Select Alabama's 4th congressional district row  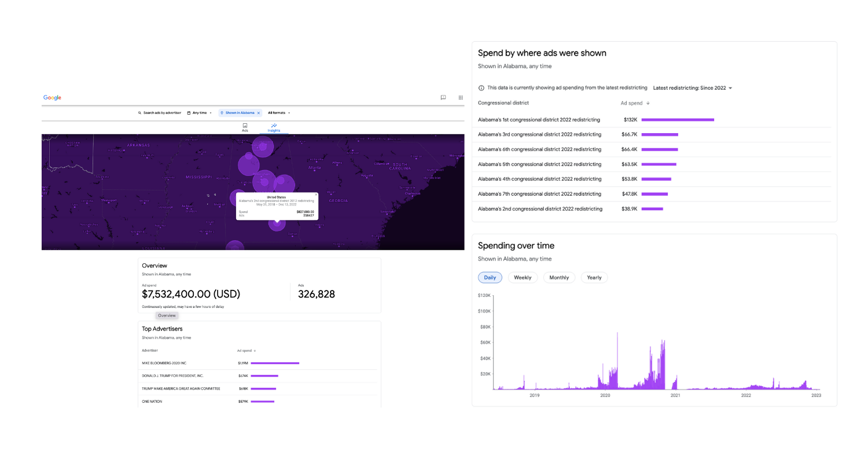(x=654, y=179)
